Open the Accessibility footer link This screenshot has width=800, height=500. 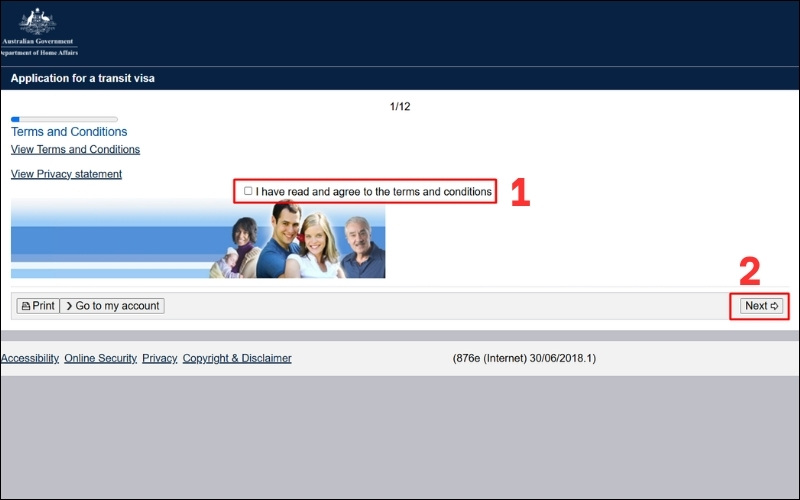pyautogui.click(x=30, y=358)
